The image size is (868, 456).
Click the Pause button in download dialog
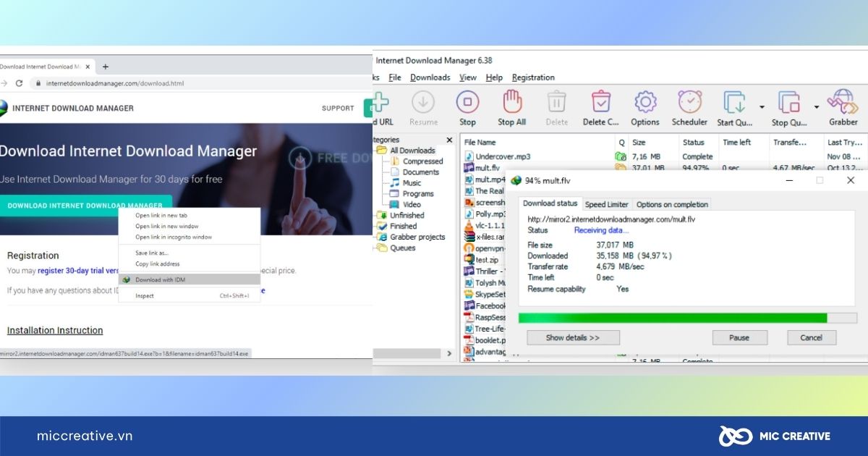pyautogui.click(x=739, y=337)
